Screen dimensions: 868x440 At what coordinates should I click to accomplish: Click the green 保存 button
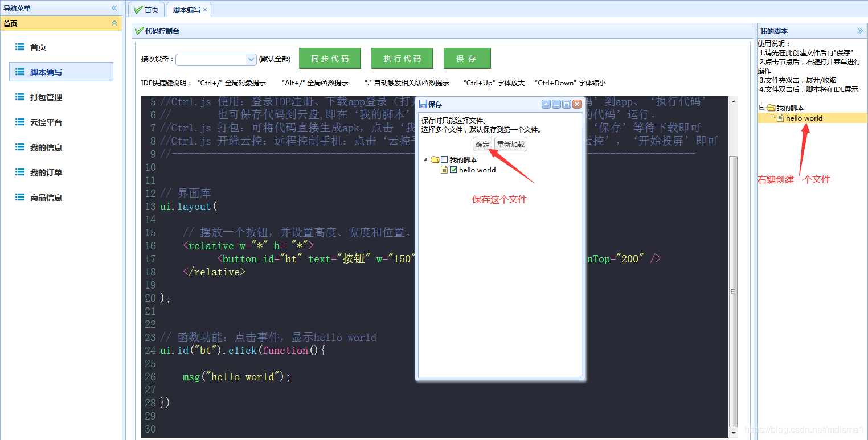pyautogui.click(x=466, y=59)
